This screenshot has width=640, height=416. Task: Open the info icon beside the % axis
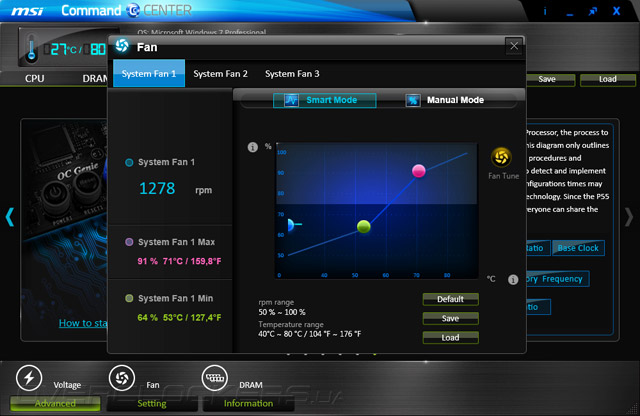click(x=253, y=147)
